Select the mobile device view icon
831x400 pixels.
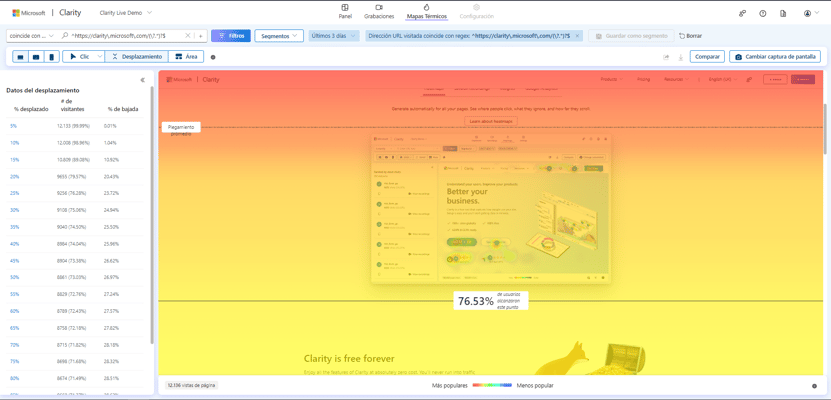tap(51, 57)
